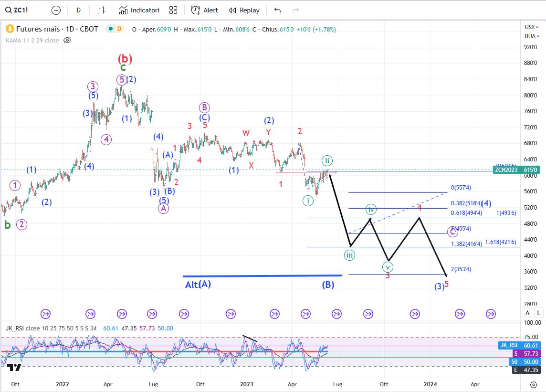Open the D interval selector
546x392 pixels.
tap(79, 10)
